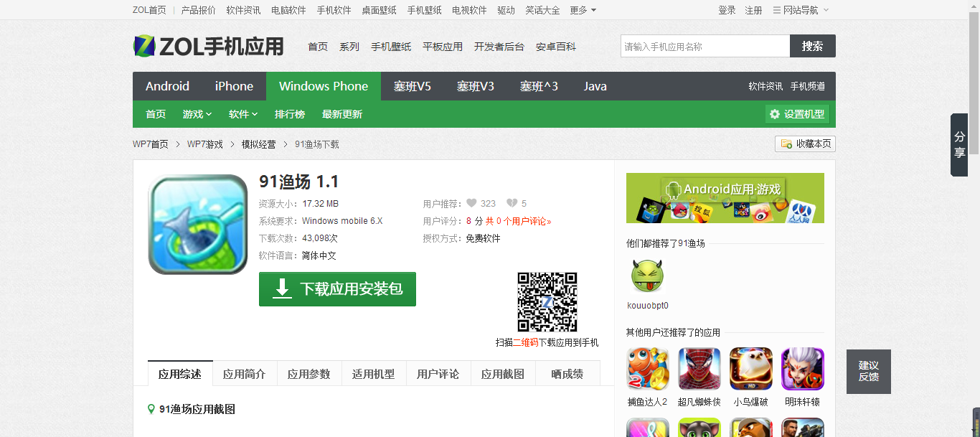Expand the 软件 dropdown in green bar
980x437 pixels.
click(243, 114)
